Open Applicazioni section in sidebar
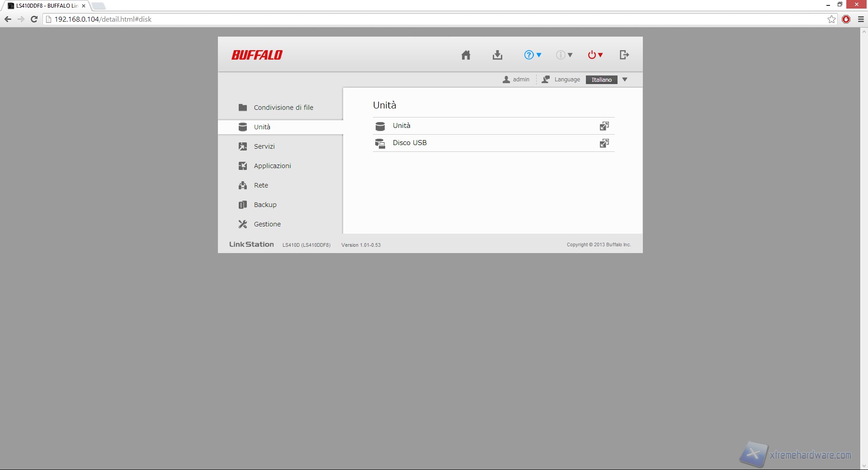Screen dimensions: 868x470 tap(272, 166)
